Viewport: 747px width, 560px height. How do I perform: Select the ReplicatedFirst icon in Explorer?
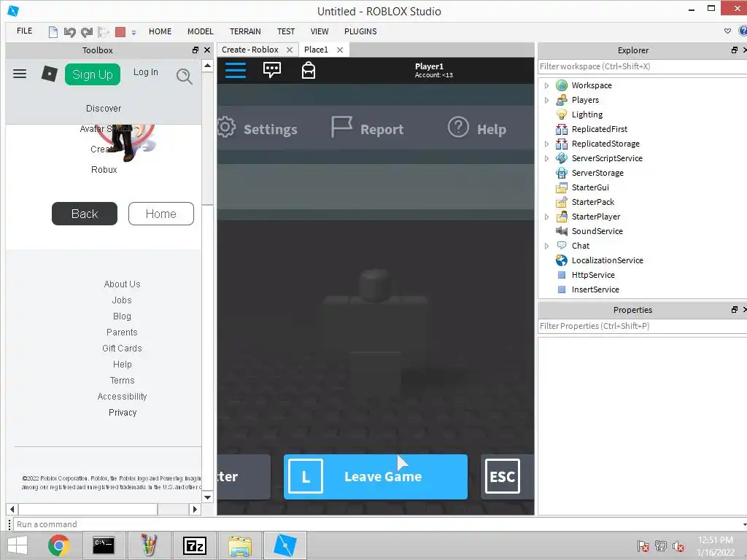coord(562,129)
